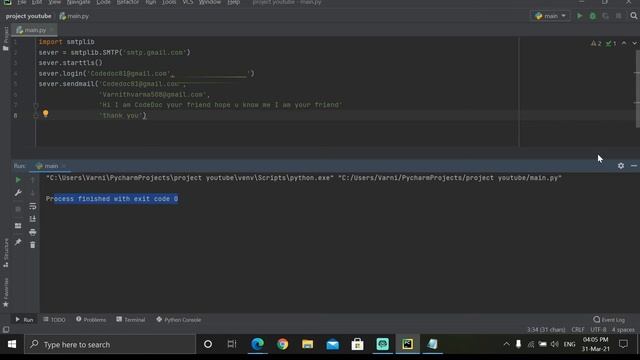Click the warnings count indicator in editor

point(596,43)
